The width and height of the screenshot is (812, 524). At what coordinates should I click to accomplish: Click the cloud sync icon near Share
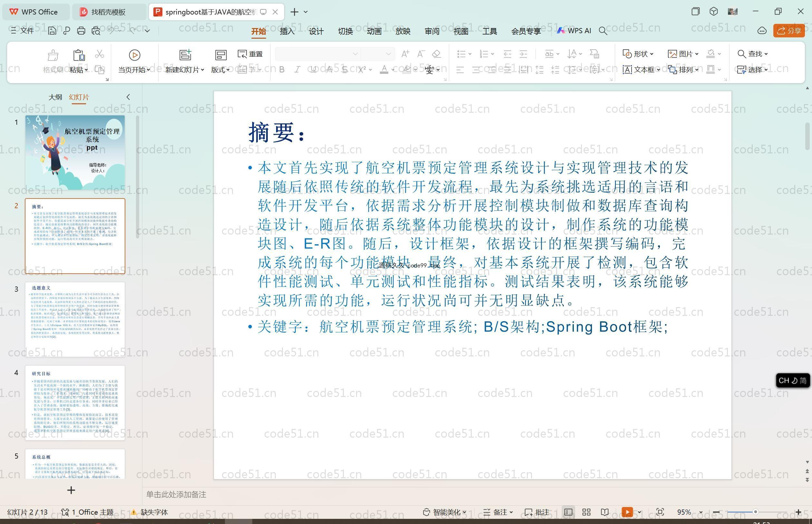(x=762, y=31)
